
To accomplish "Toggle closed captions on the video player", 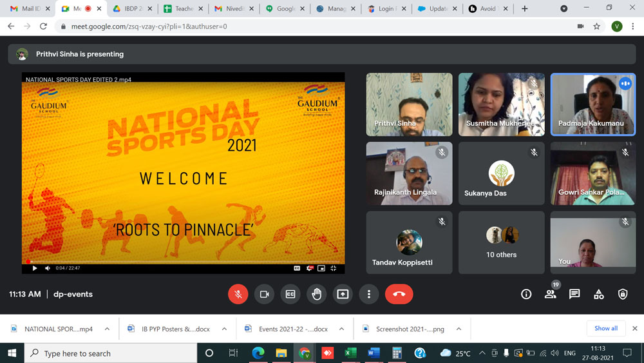I will click(x=297, y=268).
